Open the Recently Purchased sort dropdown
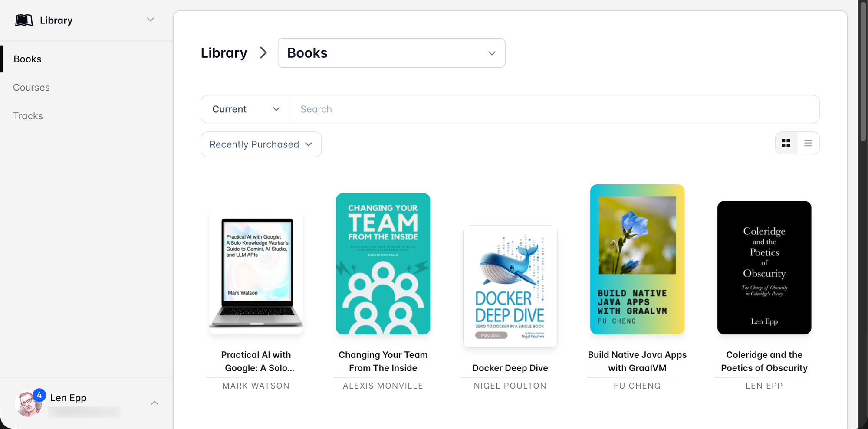Image resolution: width=868 pixels, height=429 pixels. (261, 144)
